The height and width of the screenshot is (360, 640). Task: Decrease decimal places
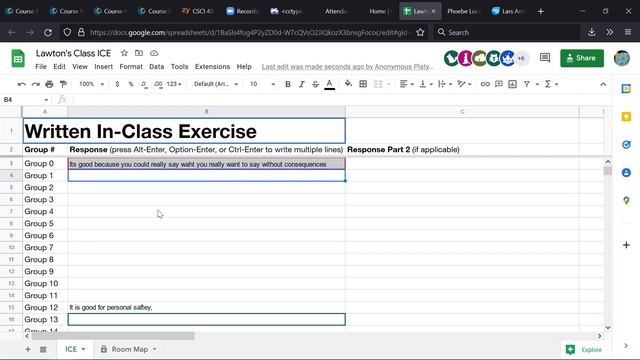pyautogui.click(x=144, y=84)
